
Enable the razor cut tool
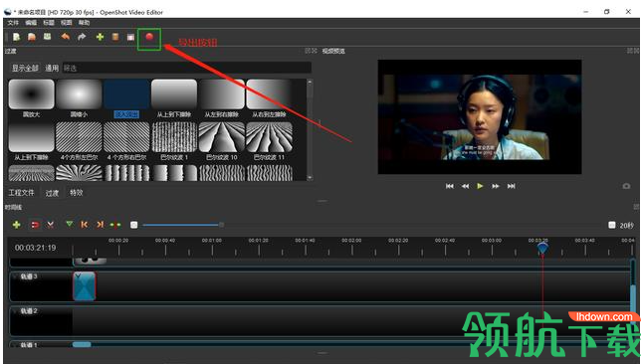[51, 225]
